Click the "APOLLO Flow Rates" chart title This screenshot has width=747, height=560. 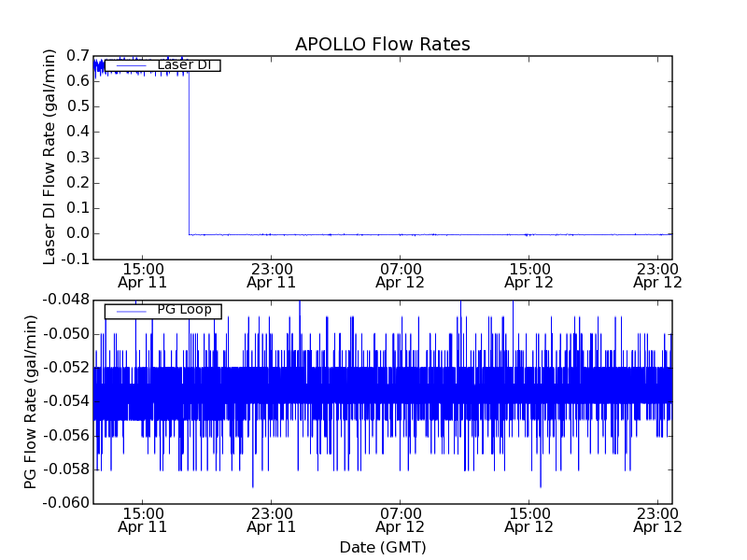(383, 44)
